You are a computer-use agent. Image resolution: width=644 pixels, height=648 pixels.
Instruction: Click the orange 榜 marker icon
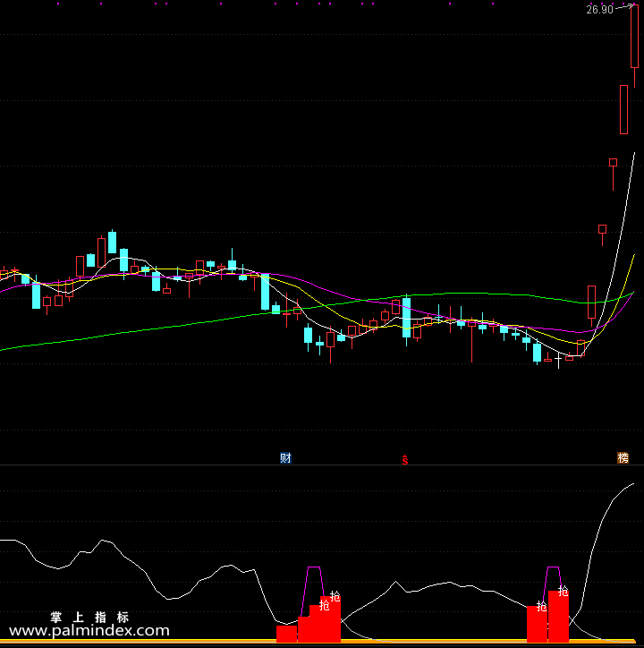point(623,458)
